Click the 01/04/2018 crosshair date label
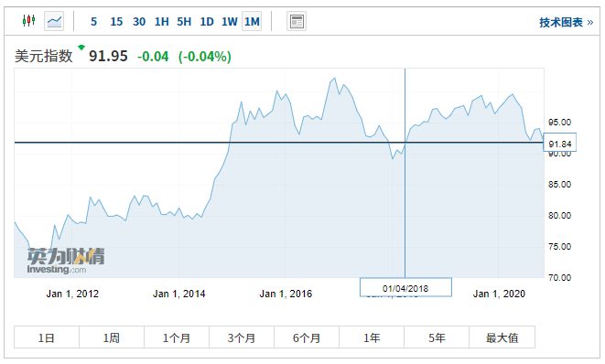This screenshot has height=364, width=605. 405,288
